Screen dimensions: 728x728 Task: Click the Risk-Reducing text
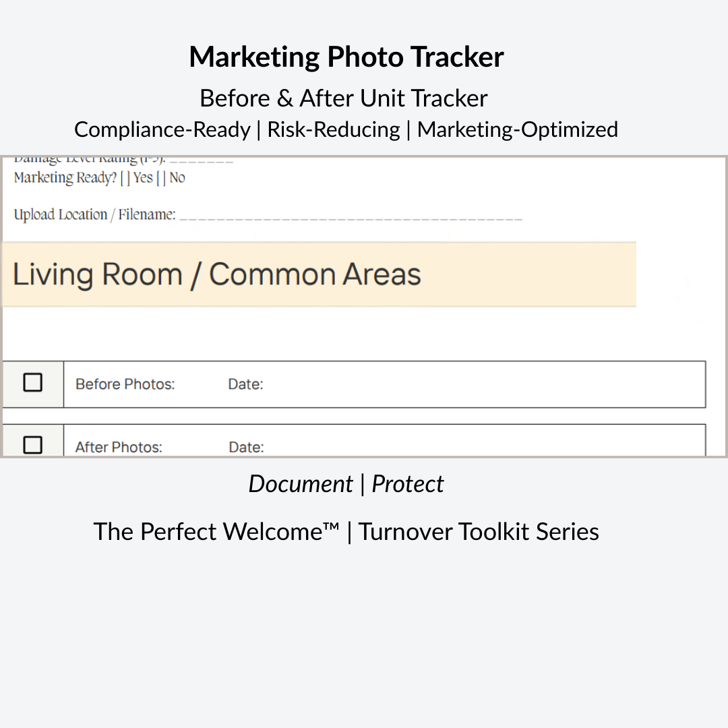click(334, 129)
